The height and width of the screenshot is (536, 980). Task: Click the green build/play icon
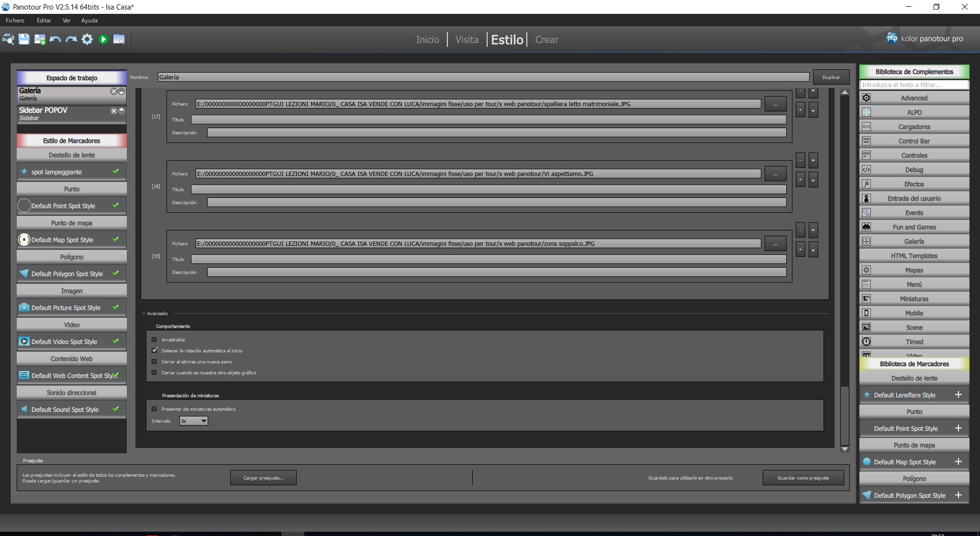tap(103, 39)
